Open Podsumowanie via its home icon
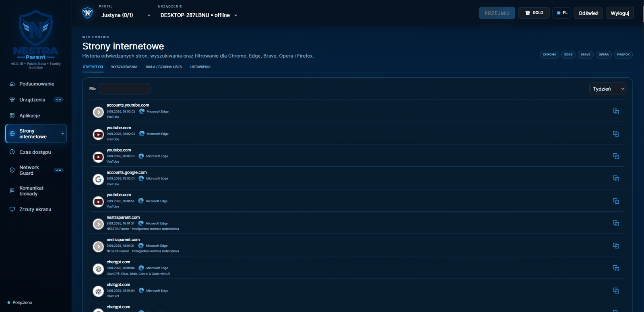The width and height of the screenshot is (644, 312). (12, 84)
